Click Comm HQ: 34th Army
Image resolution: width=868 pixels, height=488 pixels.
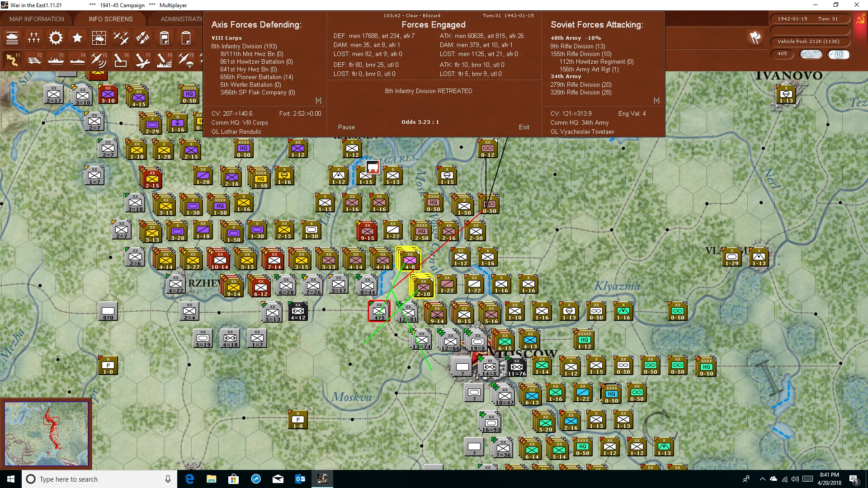[x=580, y=123]
